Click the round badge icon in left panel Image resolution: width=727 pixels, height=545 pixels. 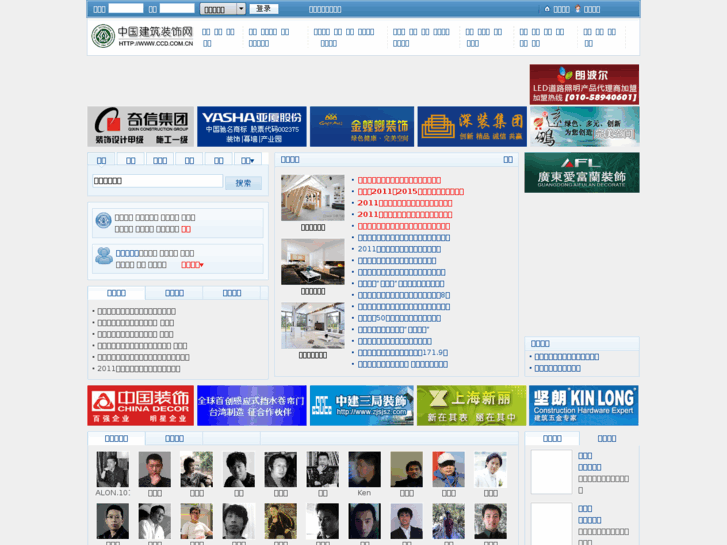[103, 220]
